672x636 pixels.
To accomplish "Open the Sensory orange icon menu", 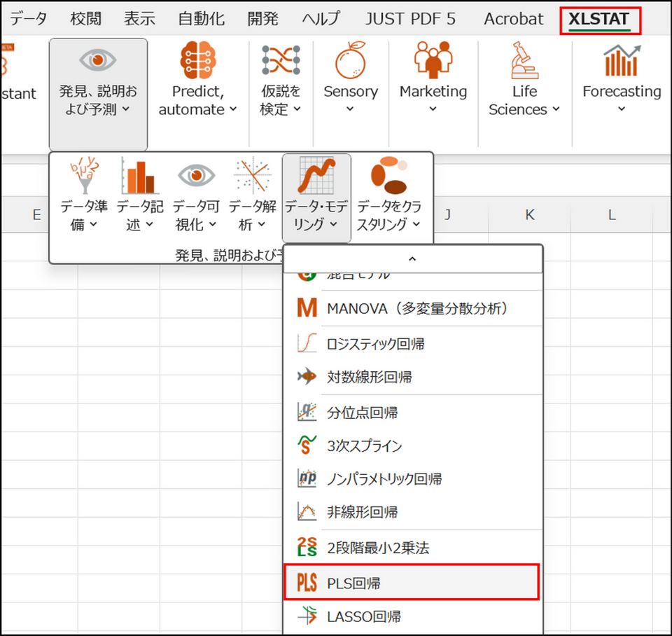I will click(350, 62).
